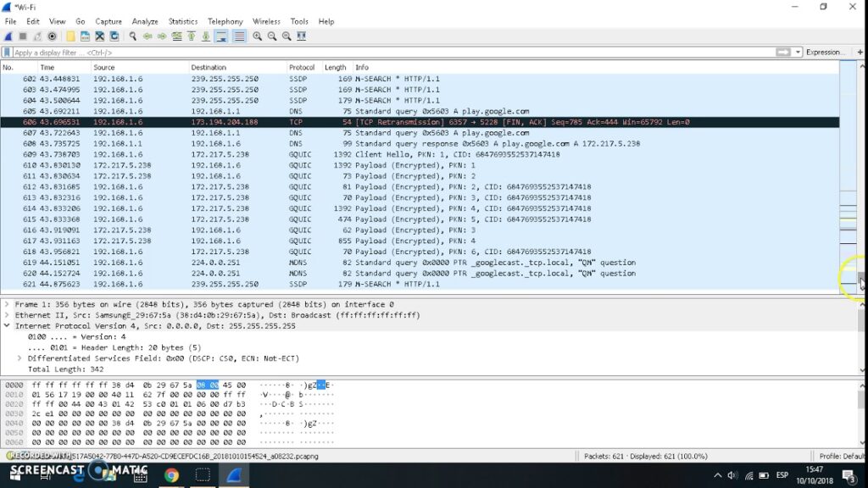868x488 pixels.
Task: Click into the display filter field
Action: tap(393, 53)
